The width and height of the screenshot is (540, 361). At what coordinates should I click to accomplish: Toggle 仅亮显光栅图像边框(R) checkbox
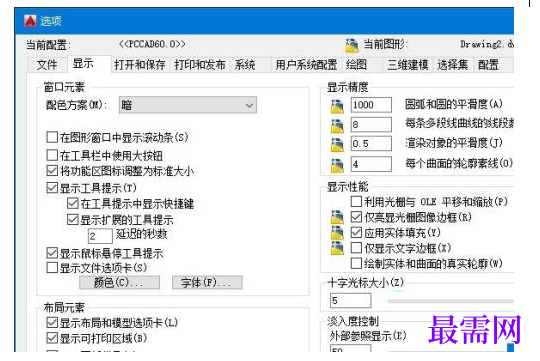point(356,217)
